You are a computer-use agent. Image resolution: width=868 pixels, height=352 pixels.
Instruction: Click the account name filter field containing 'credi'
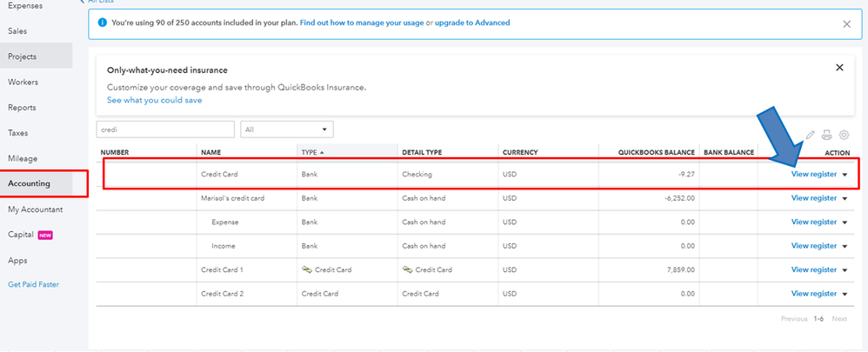[x=165, y=130]
